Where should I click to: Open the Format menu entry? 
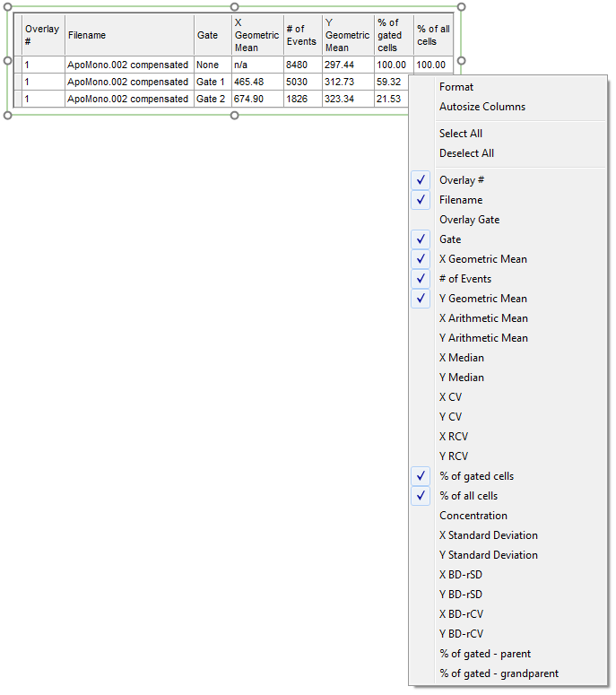tap(455, 87)
